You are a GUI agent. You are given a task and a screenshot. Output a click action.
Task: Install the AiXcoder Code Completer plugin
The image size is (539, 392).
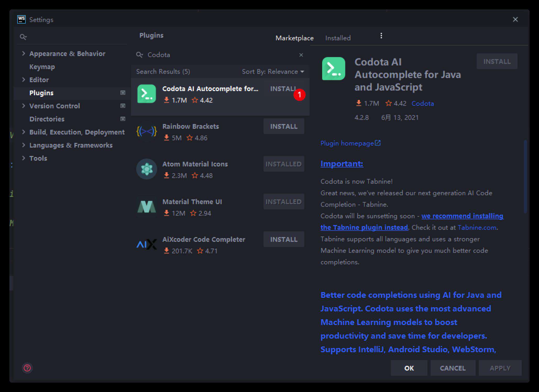[284, 239]
